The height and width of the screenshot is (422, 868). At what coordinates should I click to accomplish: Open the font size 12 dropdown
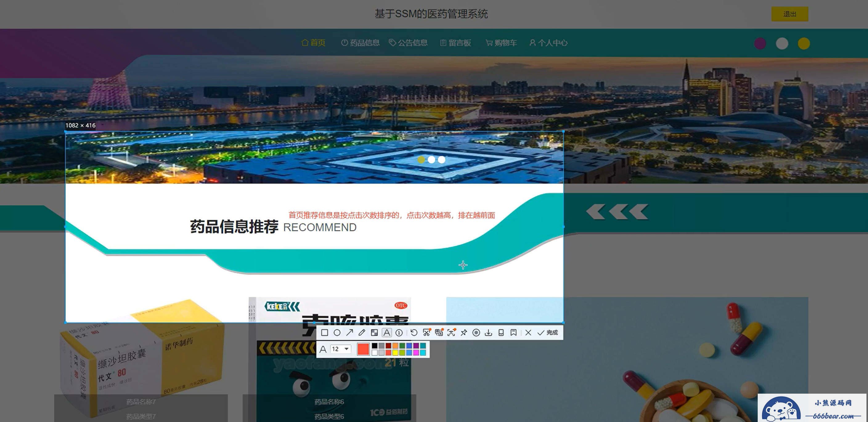click(341, 349)
